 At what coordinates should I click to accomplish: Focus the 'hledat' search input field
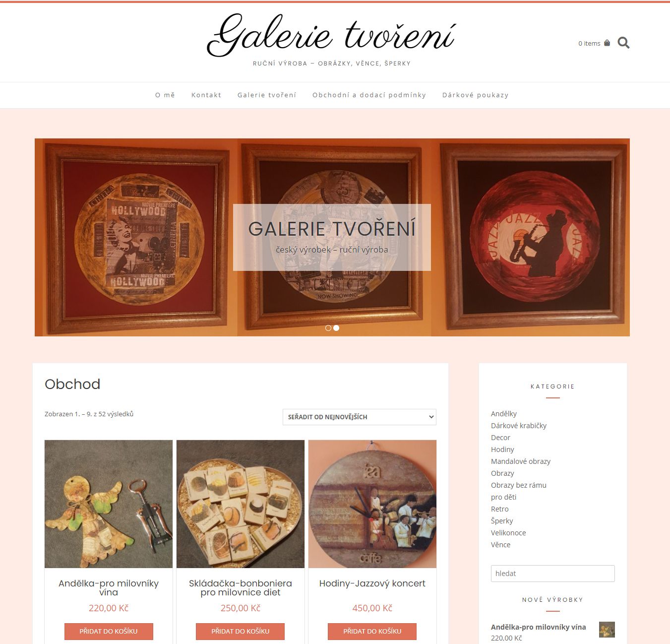(553, 574)
